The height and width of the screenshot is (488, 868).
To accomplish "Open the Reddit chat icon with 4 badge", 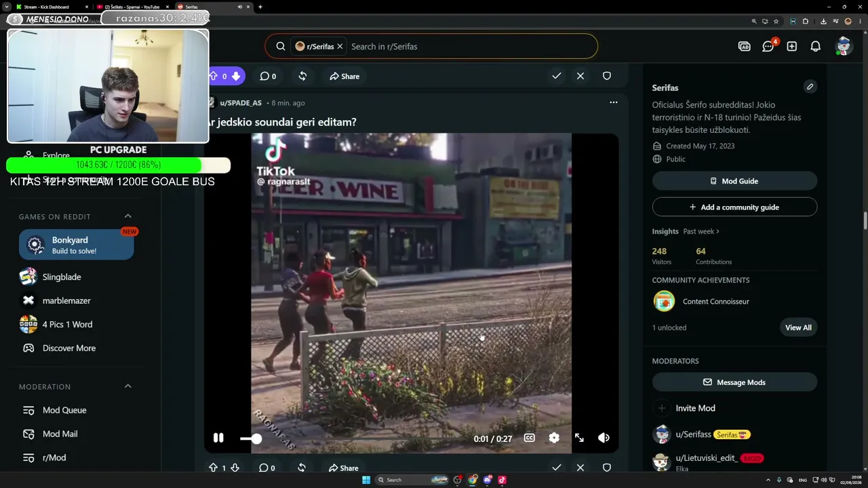I will [x=768, y=46].
